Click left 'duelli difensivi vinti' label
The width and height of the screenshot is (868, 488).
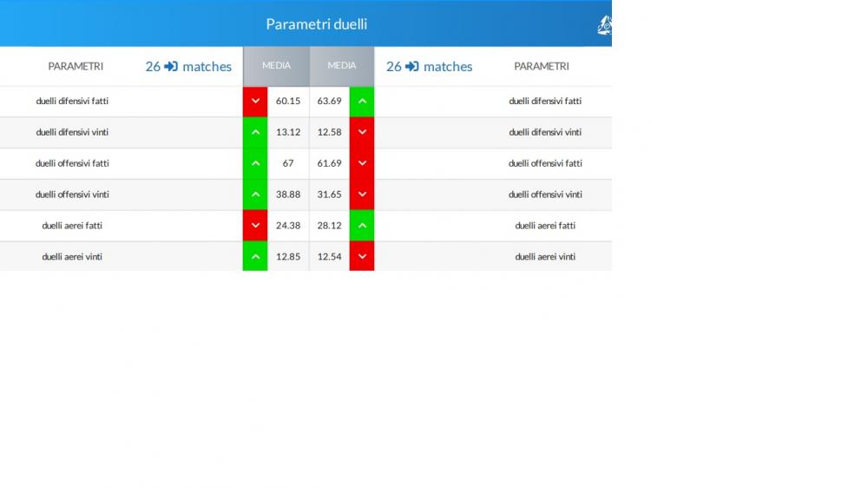(x=72, y=132)
